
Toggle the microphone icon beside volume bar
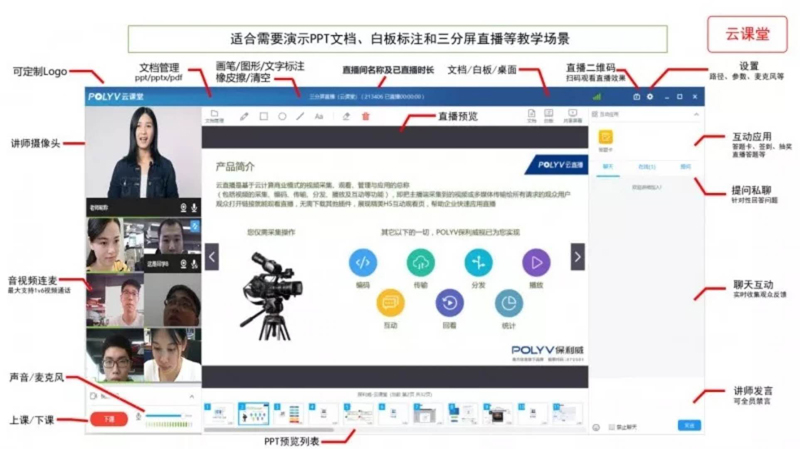138,417
